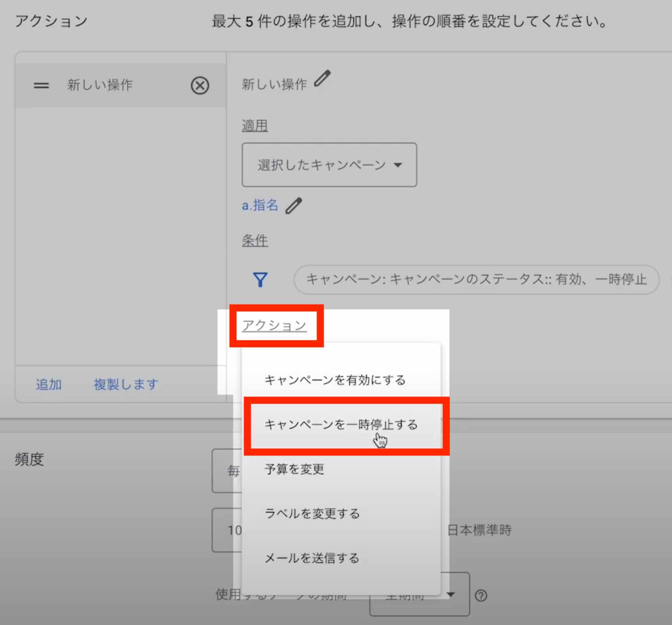Open help question mark icon near 全期間
This screenshot has width=672, height=625.
pos(481,595)
